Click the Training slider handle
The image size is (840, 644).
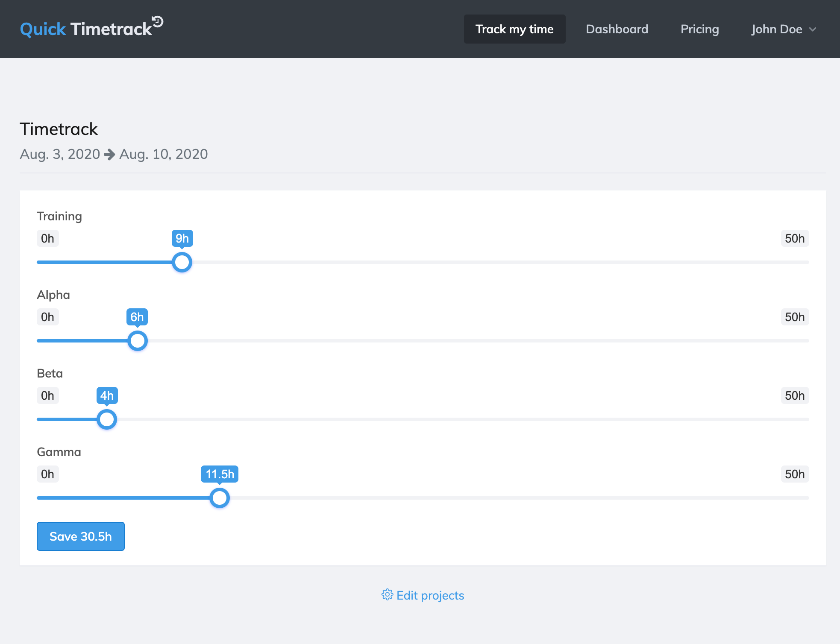(x=182, y=262)
